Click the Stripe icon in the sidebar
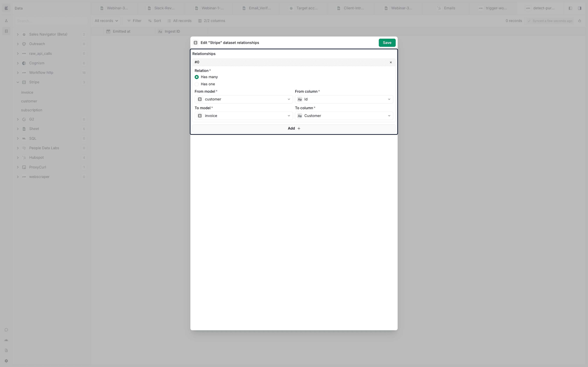Viewport: 588px width, 367px height. pyautogui.click(x=24, y=82)
